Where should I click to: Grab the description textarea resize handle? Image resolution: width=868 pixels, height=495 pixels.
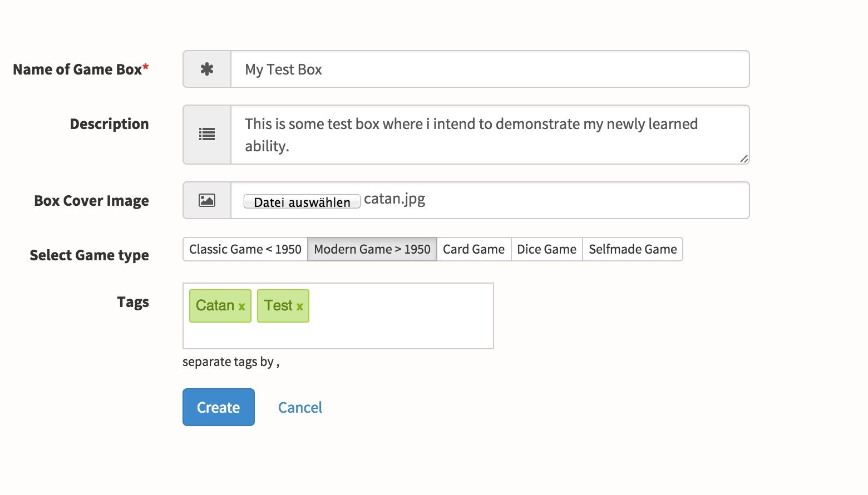coord(744,159)
